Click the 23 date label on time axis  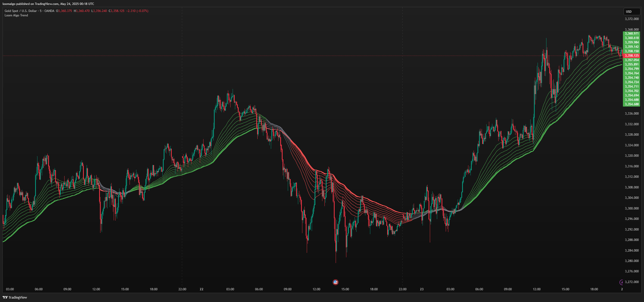422,289
